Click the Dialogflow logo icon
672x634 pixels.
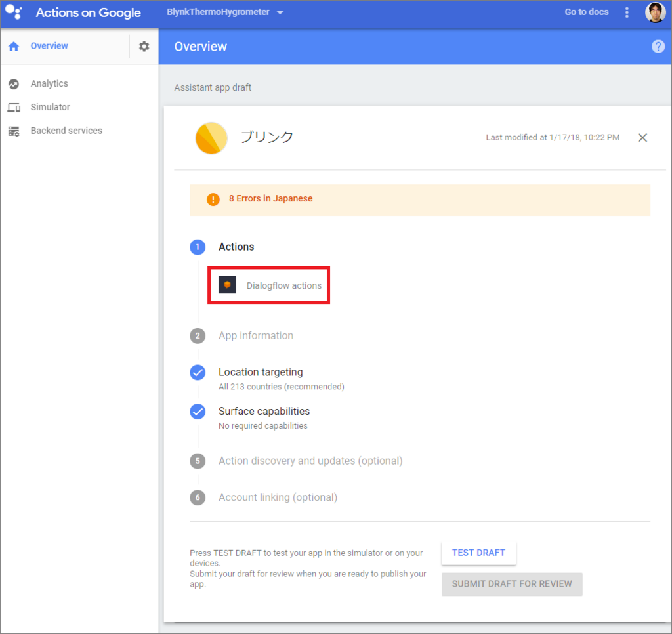pos(227,285)
